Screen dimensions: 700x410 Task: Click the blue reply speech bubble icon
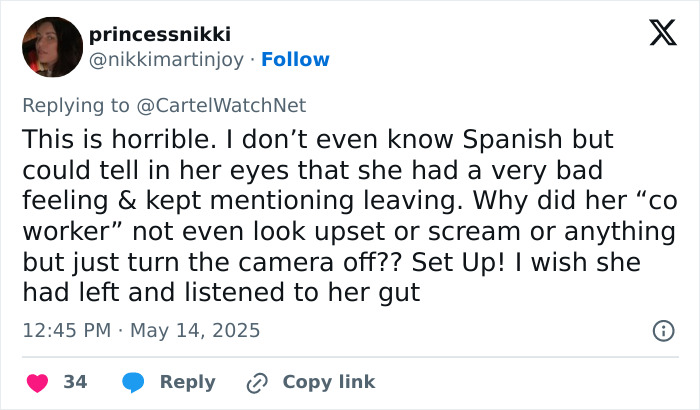(134, 382)
